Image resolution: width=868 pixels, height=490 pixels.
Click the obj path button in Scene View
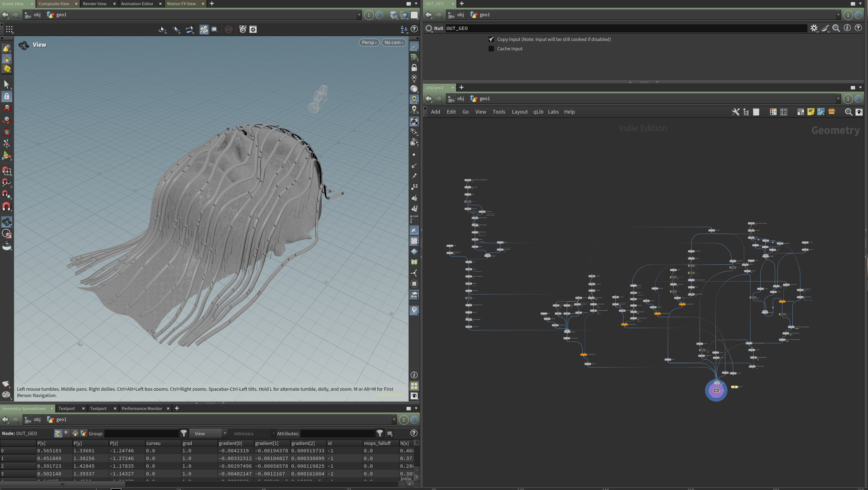(33, 15)
